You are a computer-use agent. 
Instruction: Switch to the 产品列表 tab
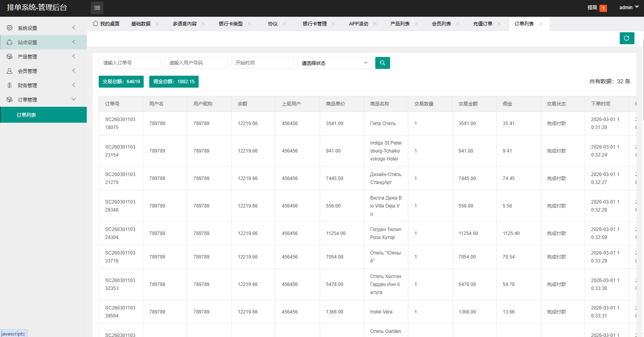[x=400, y=24]
